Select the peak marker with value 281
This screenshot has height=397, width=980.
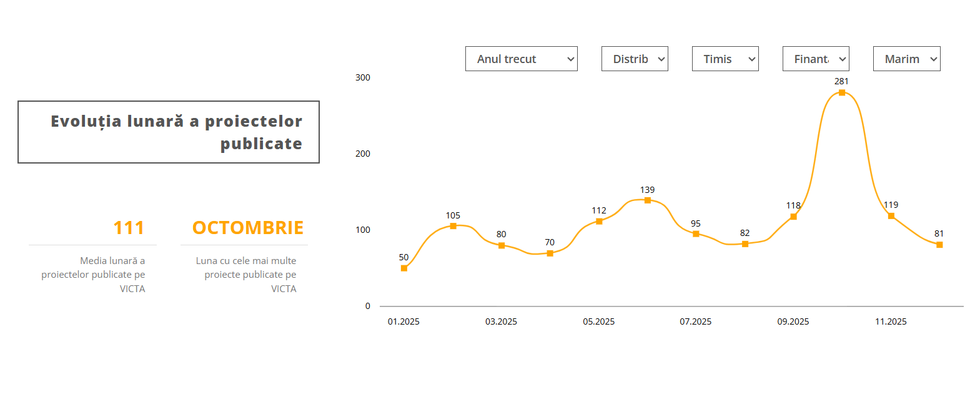[x=842, y=93]
